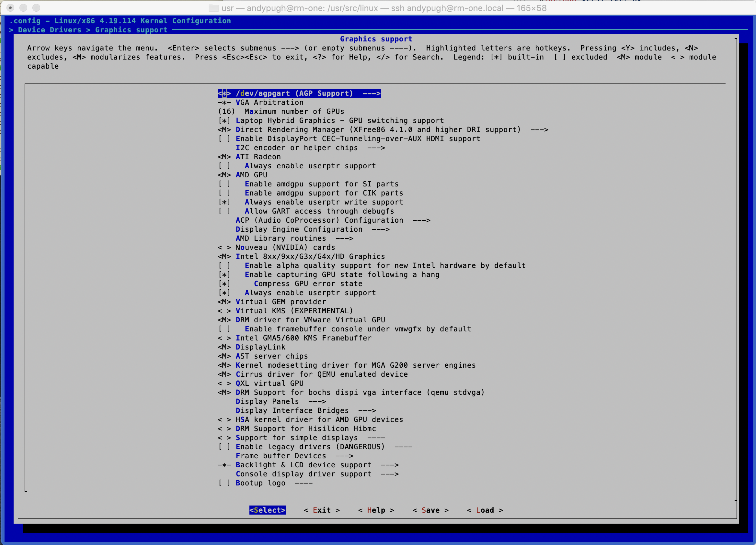756x545 pixels.
Task: Click the folder icon in the terminal title bar
Action: (x=213, y=8)
